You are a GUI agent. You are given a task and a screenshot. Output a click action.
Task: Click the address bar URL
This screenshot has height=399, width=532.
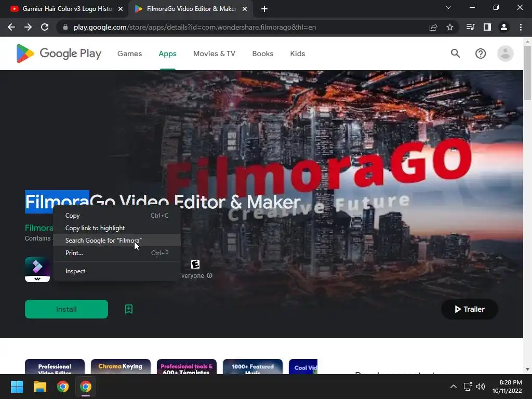pyautogui.click(x=195, y=27)
